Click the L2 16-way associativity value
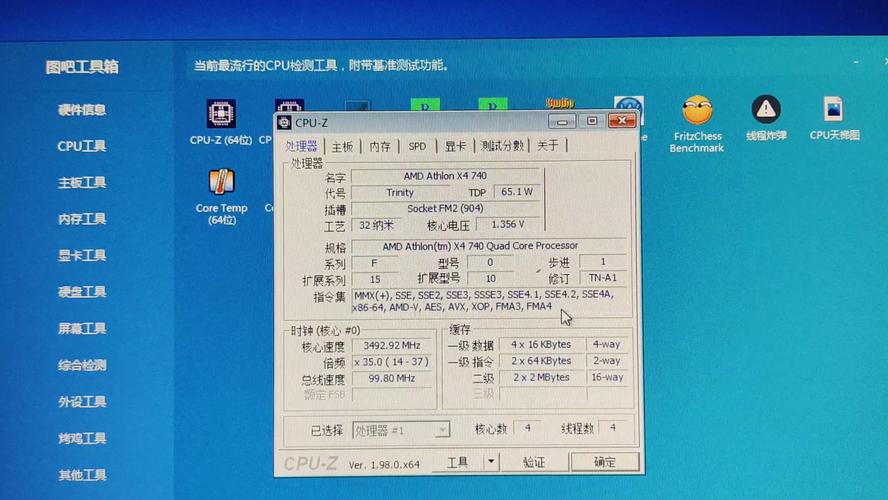The image size is (888, 500). [x=607, y=377]
